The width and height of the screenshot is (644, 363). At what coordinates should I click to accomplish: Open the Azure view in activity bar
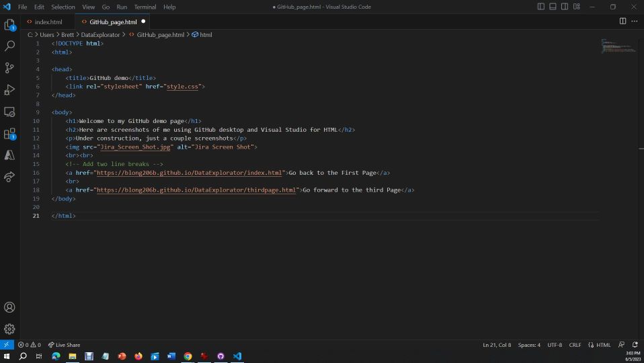click(9, 155)
